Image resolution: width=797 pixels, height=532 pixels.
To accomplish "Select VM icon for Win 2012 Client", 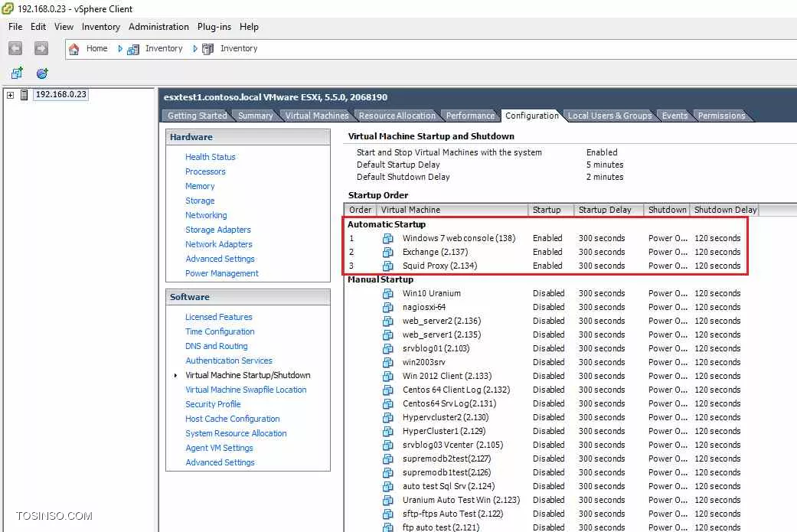I will [388, 376].
